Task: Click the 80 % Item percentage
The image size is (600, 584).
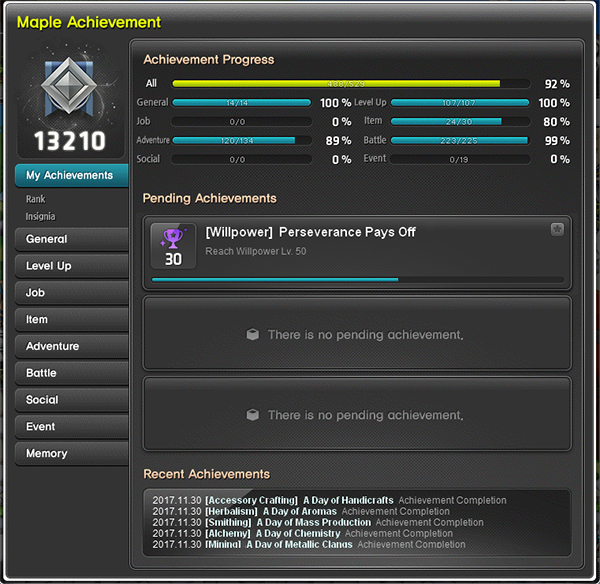Action: (x=556, y=122)
